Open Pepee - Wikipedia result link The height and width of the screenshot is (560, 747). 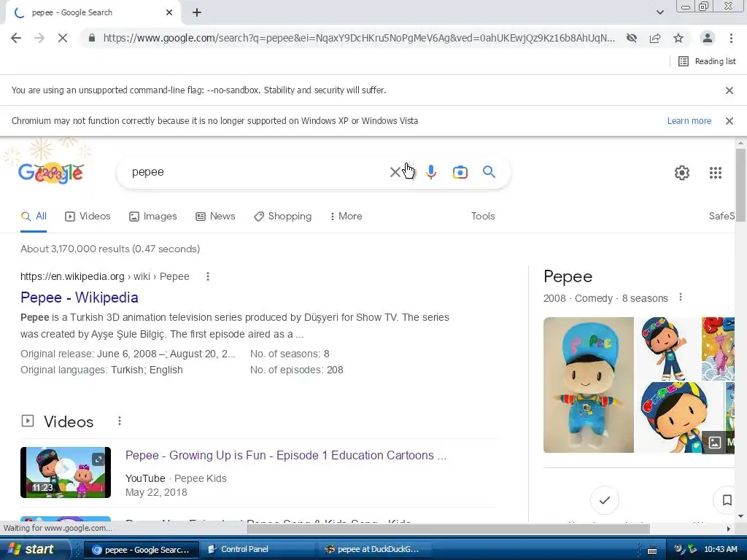pyautogui.click(x=79, y=297)
